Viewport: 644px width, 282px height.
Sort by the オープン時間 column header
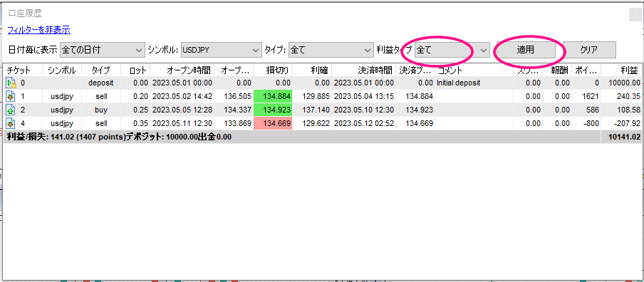tap(182, 70)
